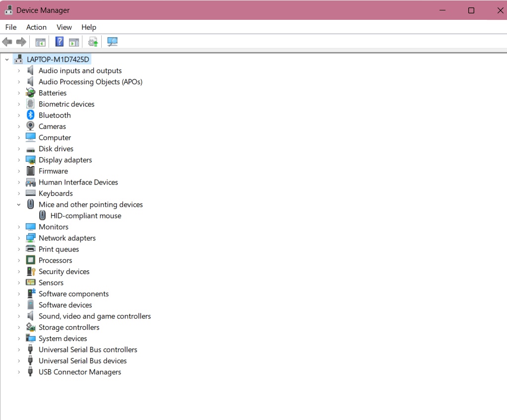
Task: Click the Show/Hide Console Tree toolbar icon
Action: coord(40,42)
